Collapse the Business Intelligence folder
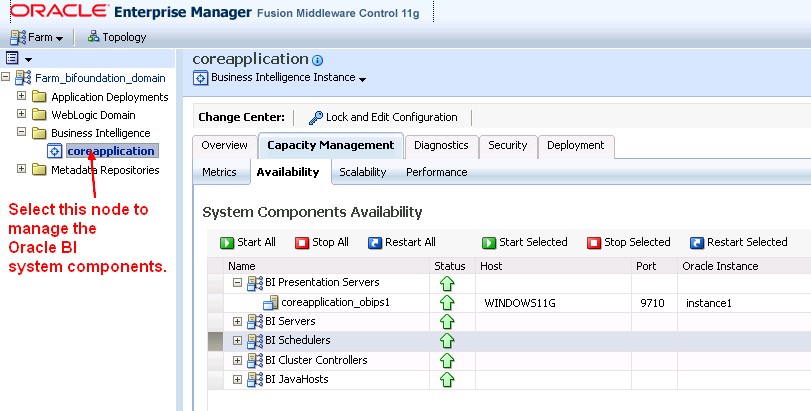 21,132
